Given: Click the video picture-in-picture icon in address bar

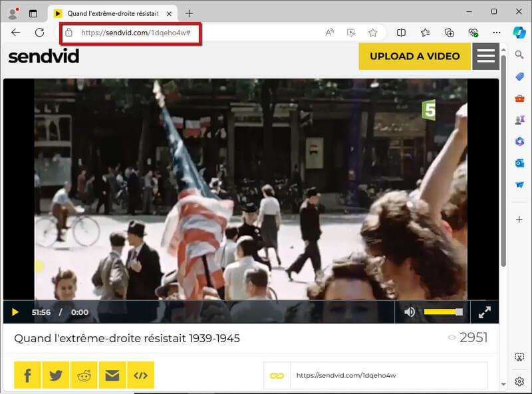Looking at the screenshot, I should click(351, 33).
